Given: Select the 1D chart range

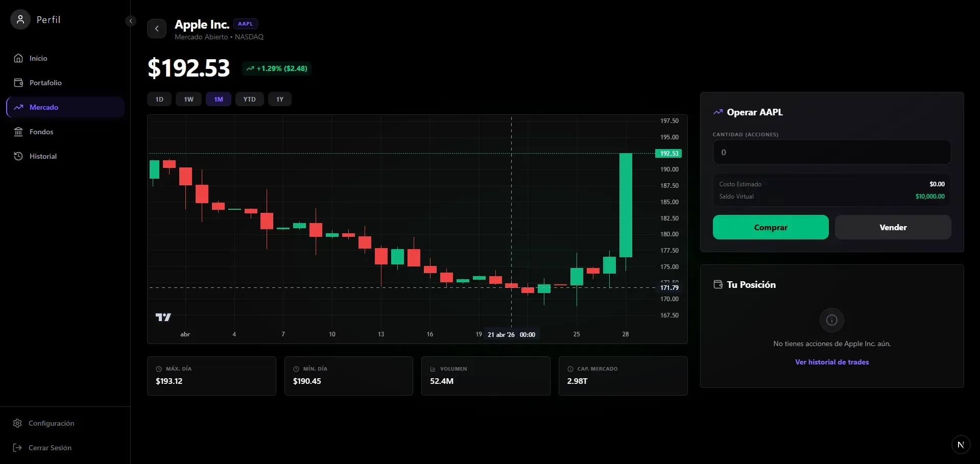Looking at the screenshot, I should pyautogui.click(x=159, y=99).
